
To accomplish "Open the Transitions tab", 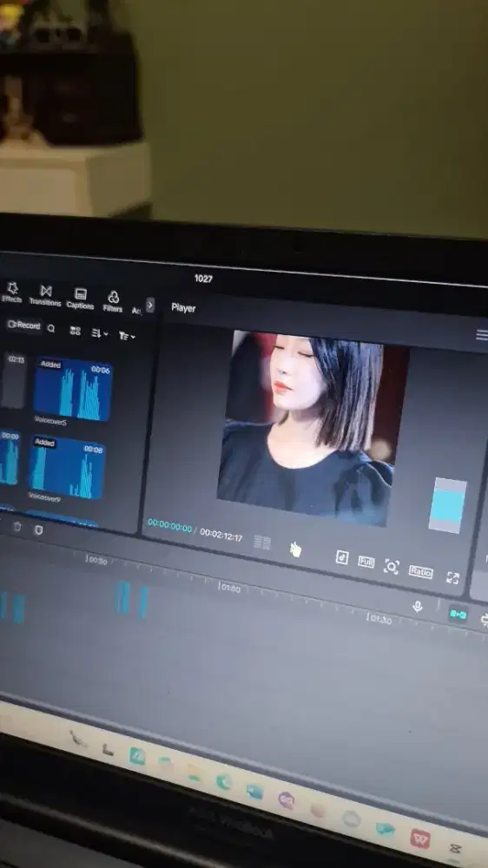I will pos(45,296).
